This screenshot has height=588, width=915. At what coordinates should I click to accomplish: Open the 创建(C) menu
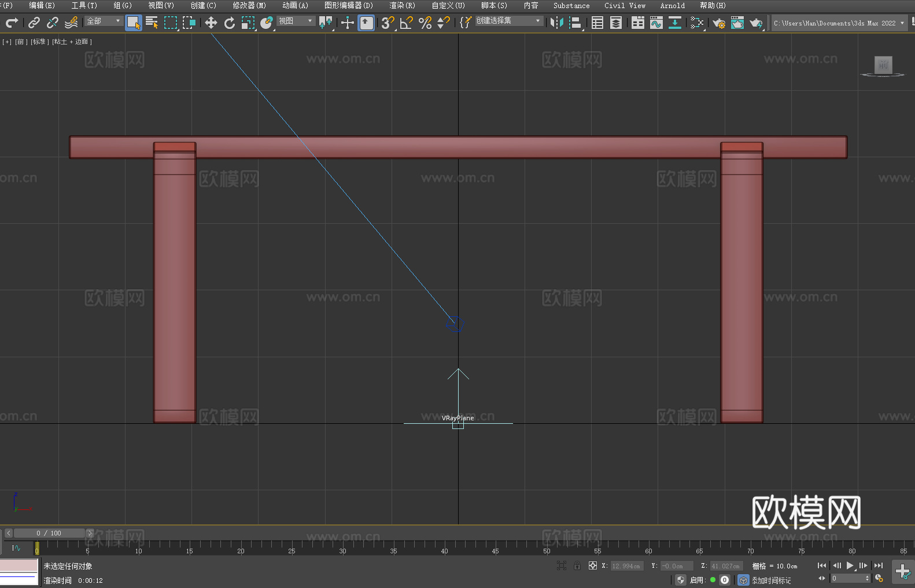204,5
